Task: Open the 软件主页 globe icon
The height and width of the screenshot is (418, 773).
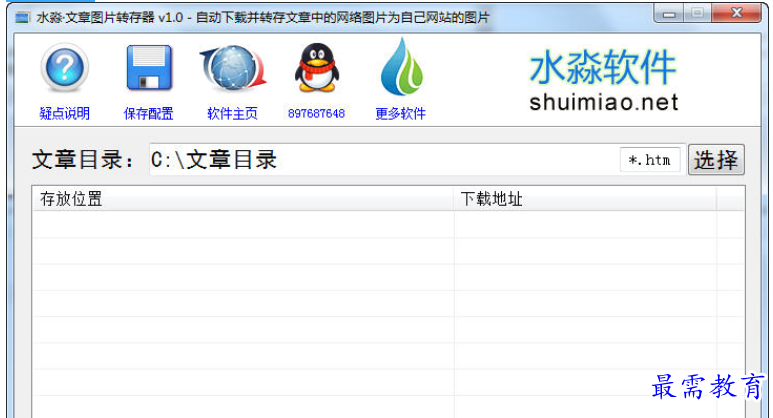Action: tap(233, 68)
